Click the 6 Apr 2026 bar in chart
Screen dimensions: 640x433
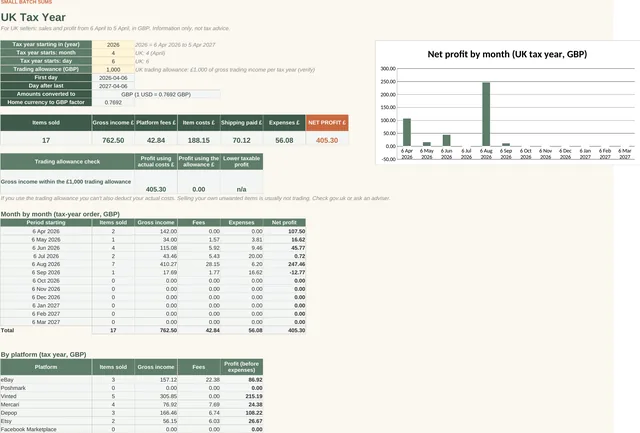pos(407,132)
